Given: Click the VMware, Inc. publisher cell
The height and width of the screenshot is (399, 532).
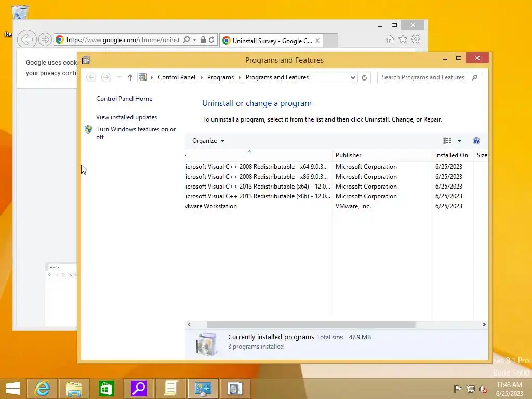Looking at the screenshot, I should click(353, 206).
